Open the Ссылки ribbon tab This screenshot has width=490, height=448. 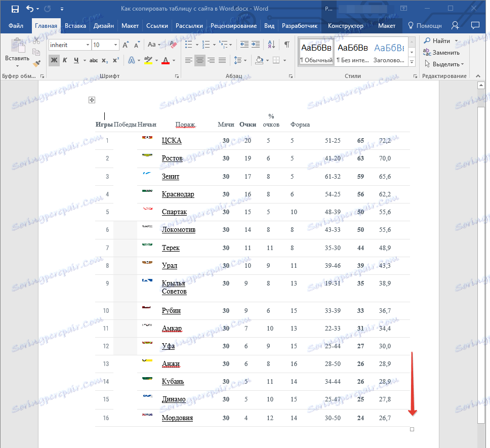[157, 26]
